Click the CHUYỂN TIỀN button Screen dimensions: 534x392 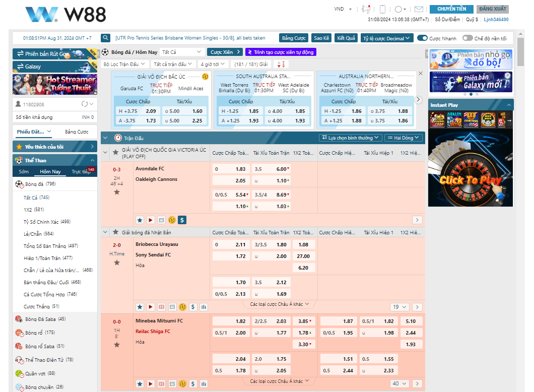(x=451, y=9)
